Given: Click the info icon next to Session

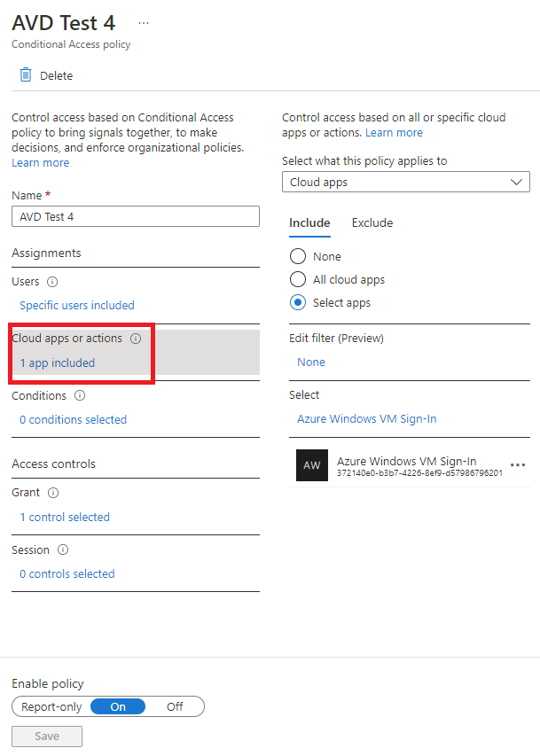Looking at the screenshot, I should (x=63, y=549).
